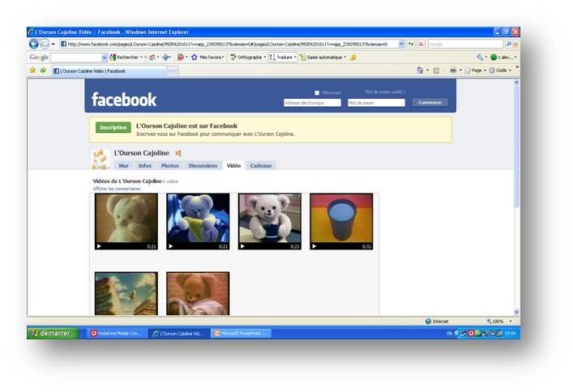Click Orthographe spell check toolbar button

[246, 58]
